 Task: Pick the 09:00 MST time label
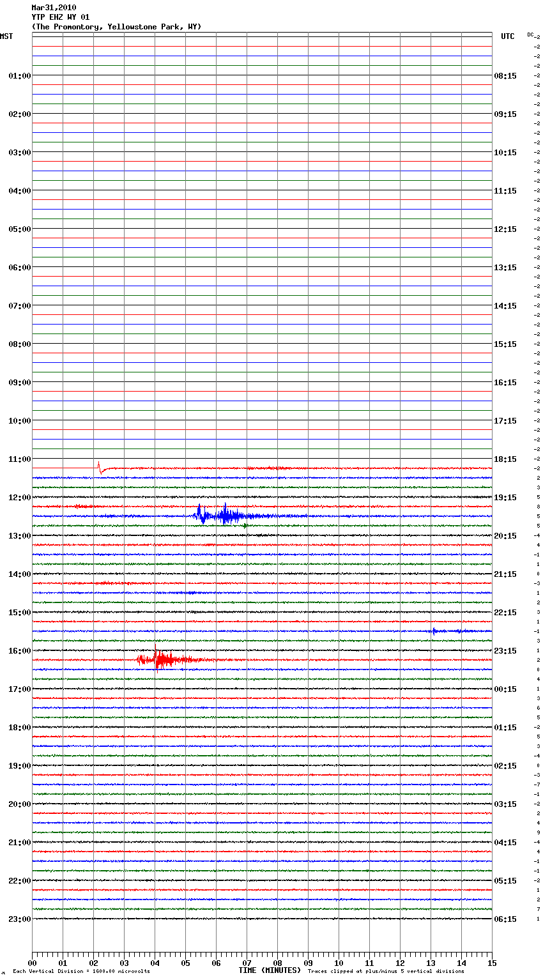point(20,383)
